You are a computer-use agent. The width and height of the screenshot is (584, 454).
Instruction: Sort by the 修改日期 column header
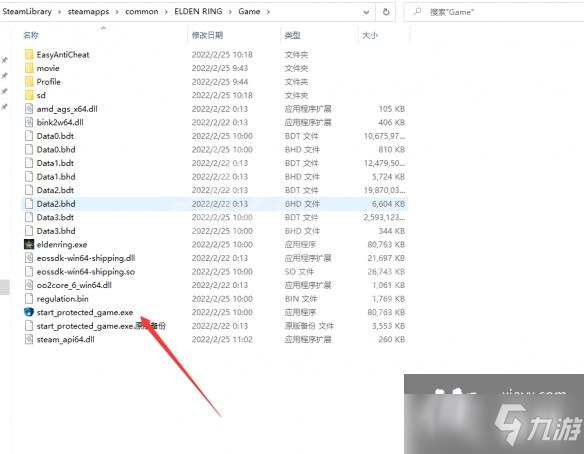tap(207, 35)
